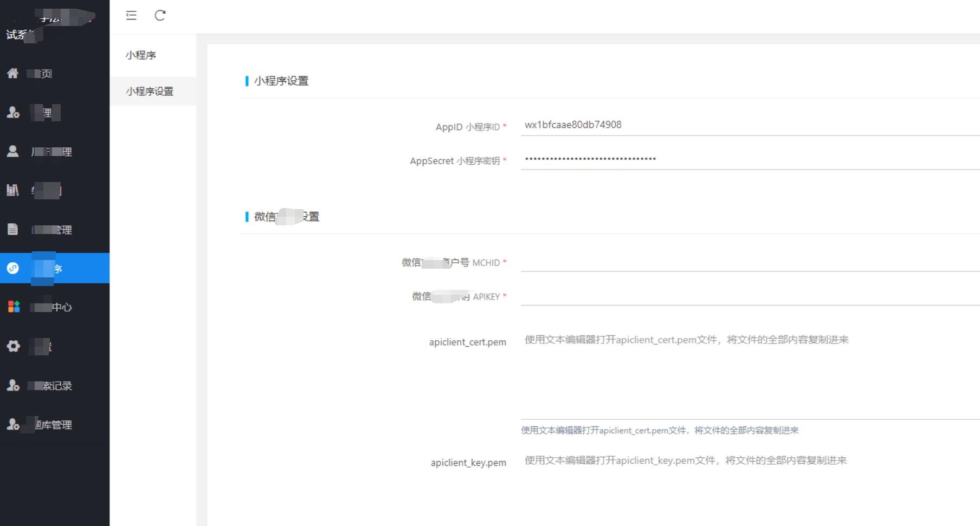Select the user-with-gear admin icon in sidebar

pyautogui.click(x=13, y=112)
